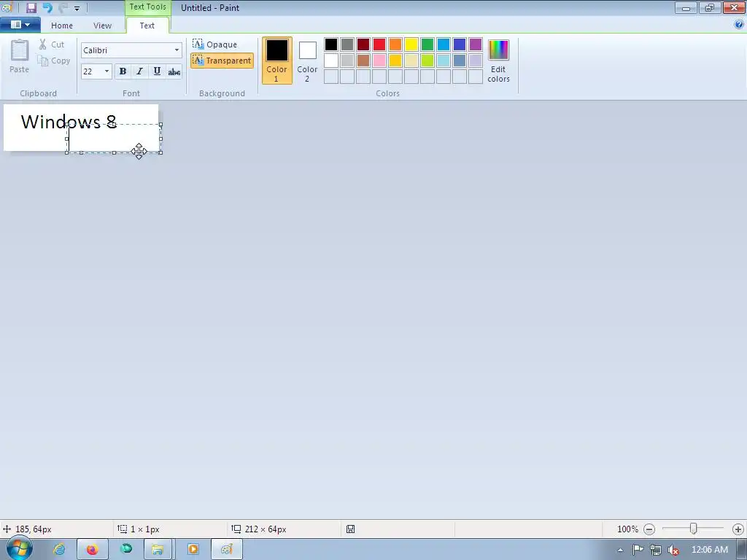Open Firefox from taskbar

tap(93, 550)
